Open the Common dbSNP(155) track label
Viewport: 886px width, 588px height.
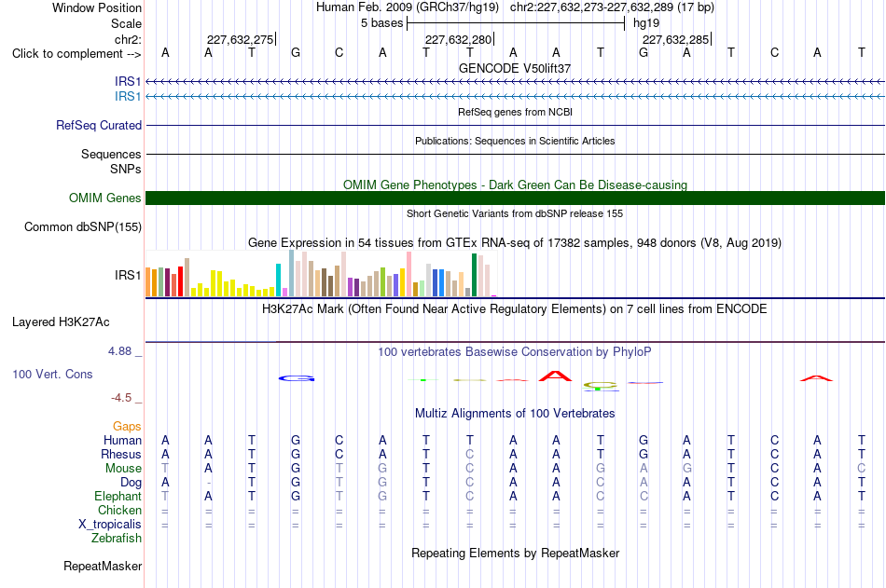click(x=83, y=227)
